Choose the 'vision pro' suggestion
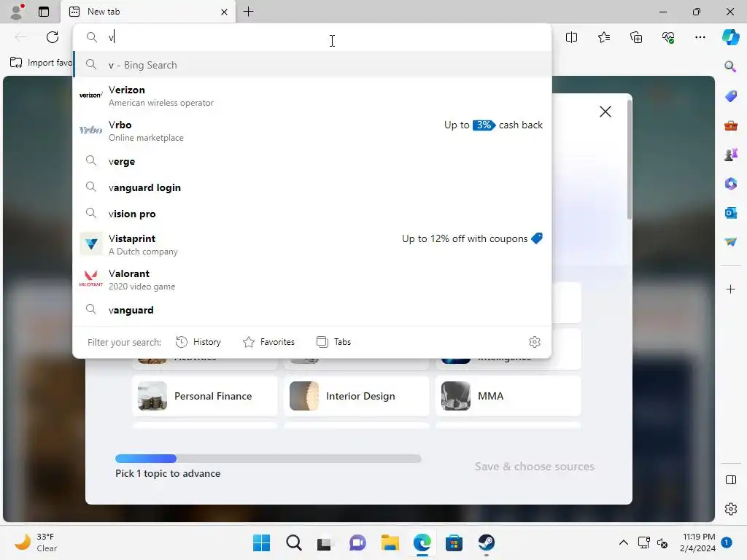Image resolution: width=747 pixels, height=560 pixels. [x=312, y=214]
